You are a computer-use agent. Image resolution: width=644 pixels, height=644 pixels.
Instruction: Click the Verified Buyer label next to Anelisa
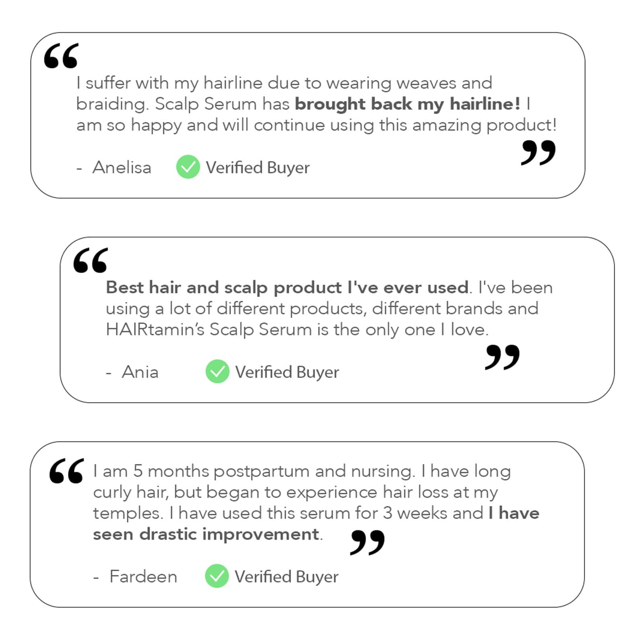pyautogui.click(x=258, y=167)
